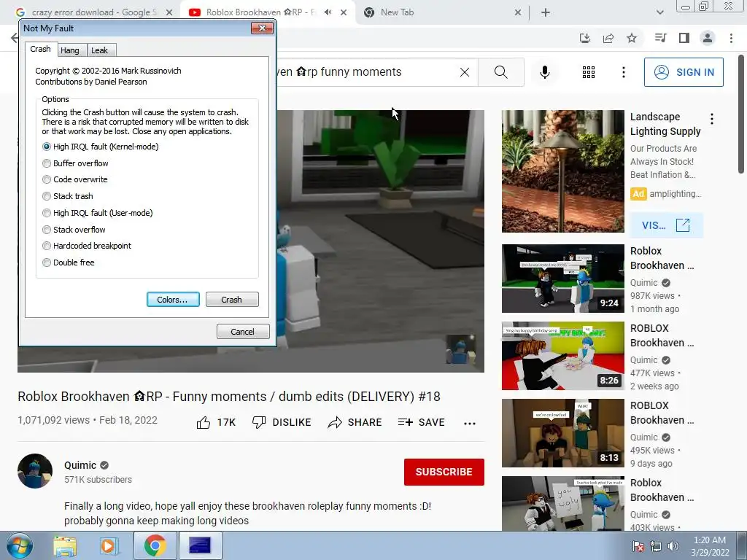This screenshot has width=747, height=560.
Task: Close the Roblox Brookhaven YouTube tab
Action: coord(344,12)
